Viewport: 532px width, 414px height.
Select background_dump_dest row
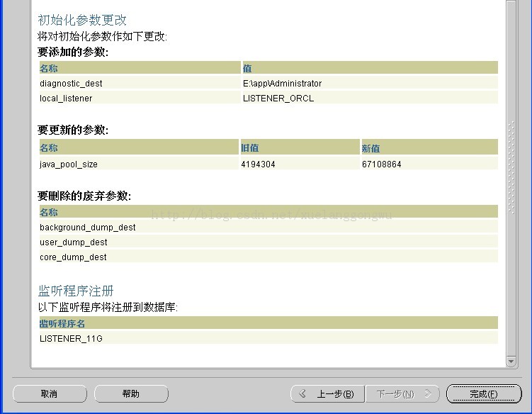tap(268, 228)
